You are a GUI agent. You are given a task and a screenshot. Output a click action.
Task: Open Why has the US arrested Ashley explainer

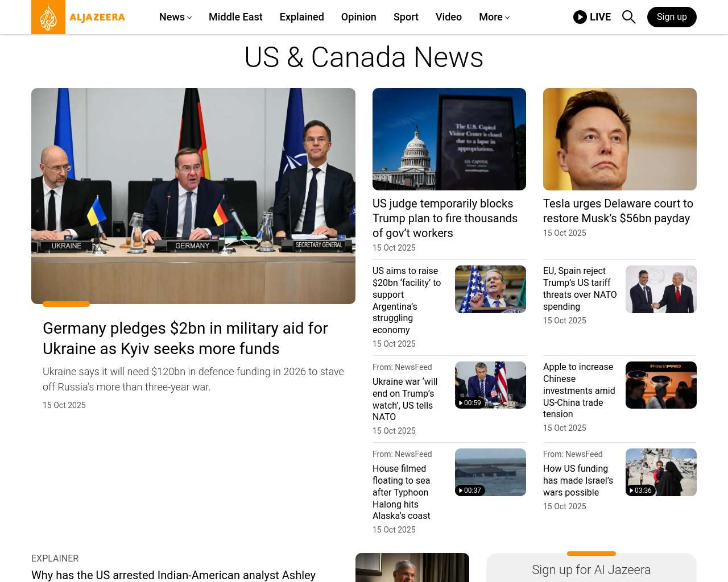[173, 575]
